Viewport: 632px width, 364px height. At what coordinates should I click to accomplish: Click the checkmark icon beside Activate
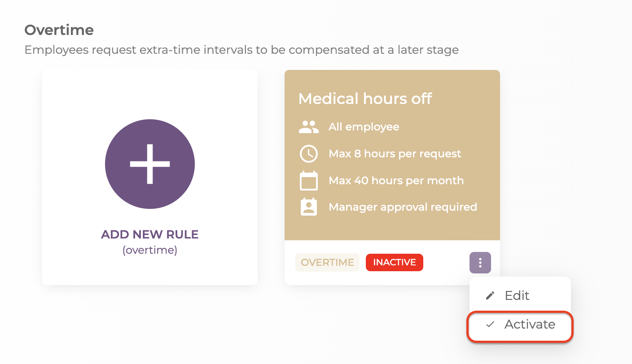coord(490,325)
